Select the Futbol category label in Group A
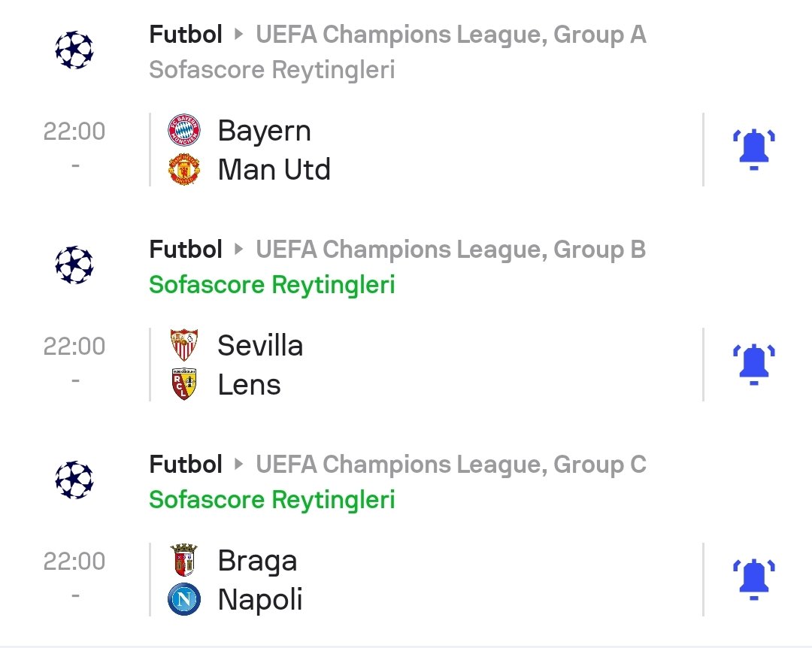 tap(186, 35)
